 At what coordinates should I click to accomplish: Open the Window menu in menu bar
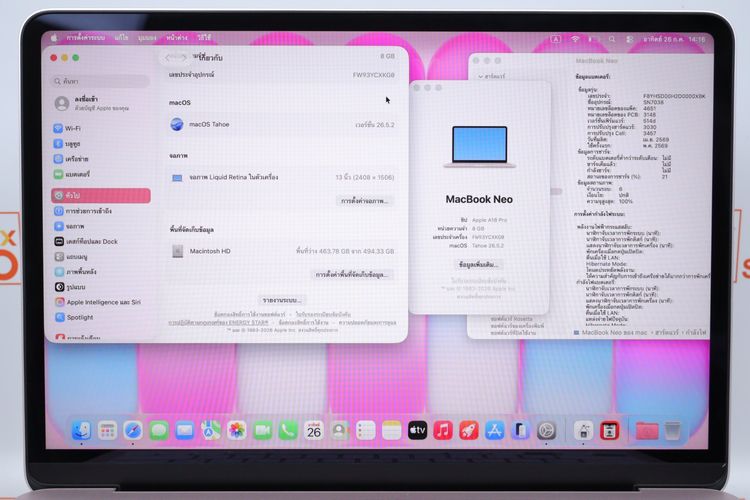[x=177, y=38]
